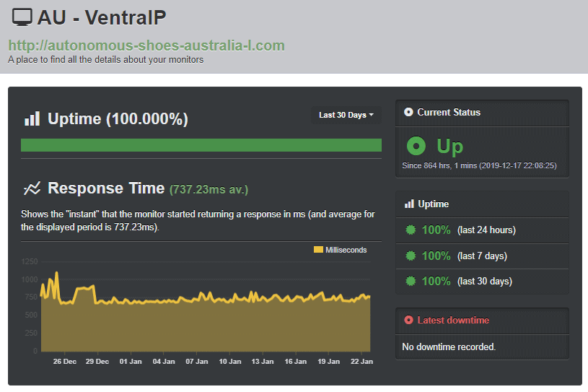Image resolution: width=588 pixels, height=392 pixels.
Task: Click the bar chart icon next to Uptime (100.000%)
Action: (32, 118)
